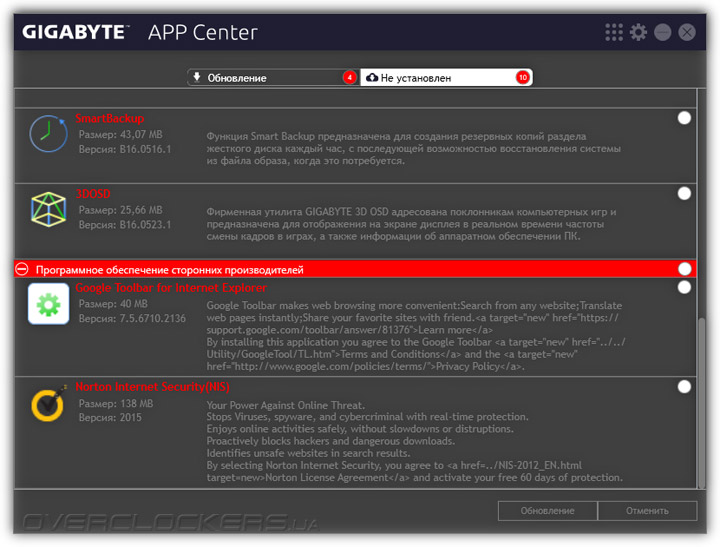Click the Отменить button
This screenshot has height=547, width=720.
(647, 511)
